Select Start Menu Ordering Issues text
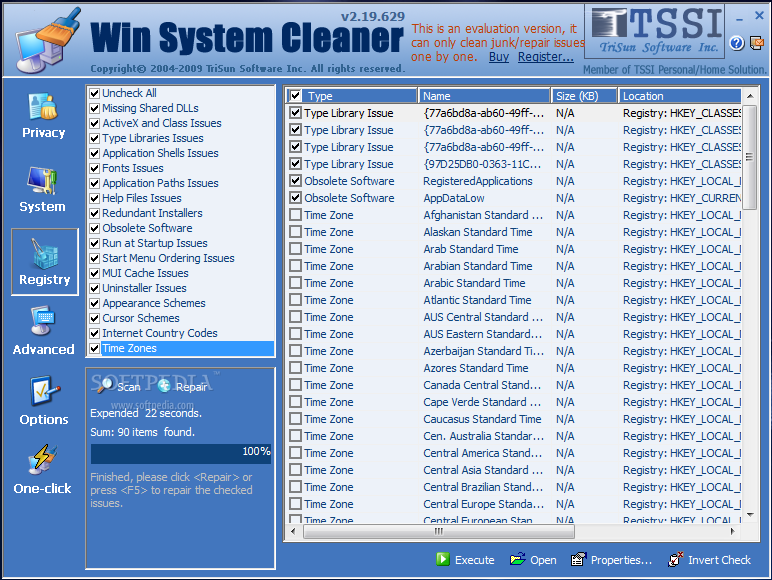772x580 pixels. point(168,258)
